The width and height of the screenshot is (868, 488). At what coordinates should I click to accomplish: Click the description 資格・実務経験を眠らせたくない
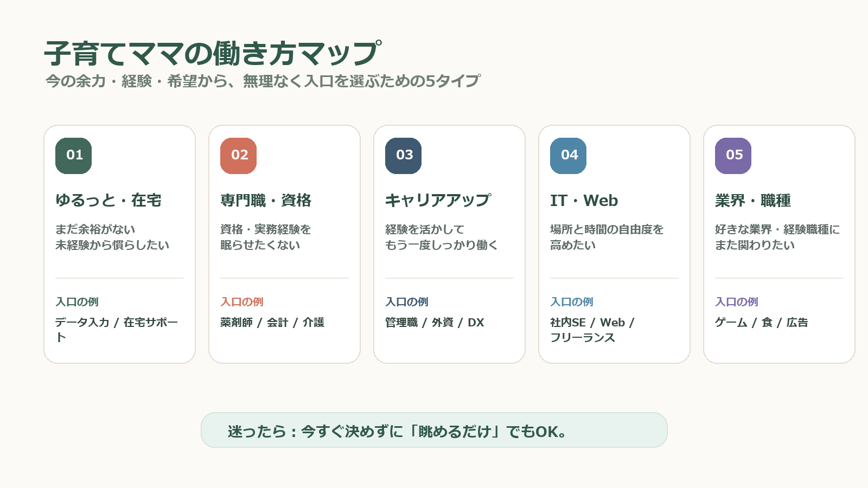tap(266, 237)
